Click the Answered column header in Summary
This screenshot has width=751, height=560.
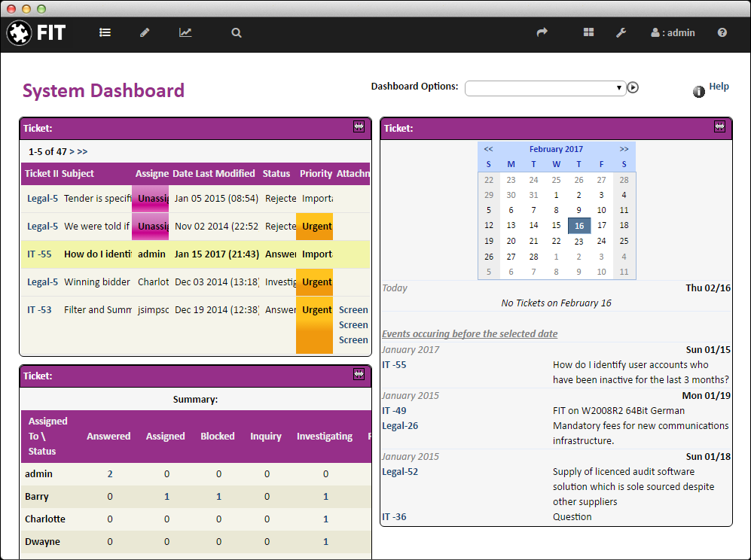(108, 436)
